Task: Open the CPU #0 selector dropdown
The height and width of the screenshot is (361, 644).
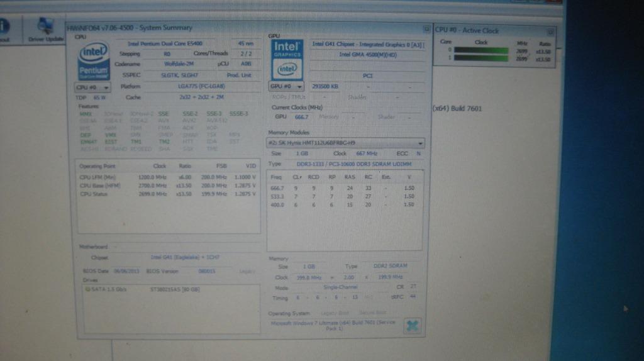Action: pyautogui.click(x=92, y=87)
